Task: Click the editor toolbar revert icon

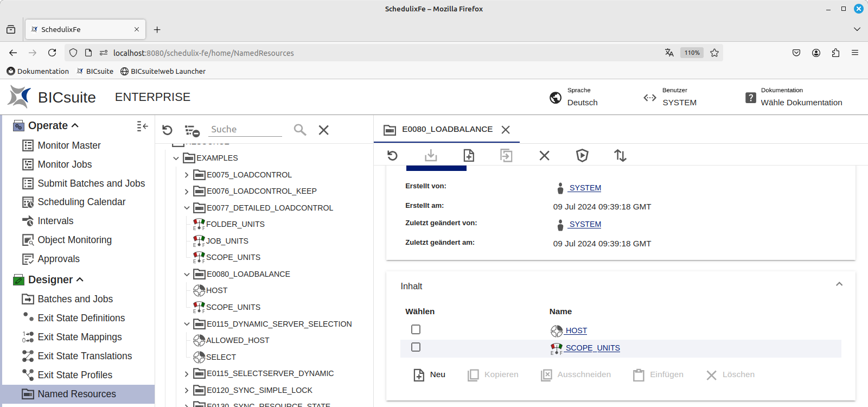Action: 393,156
